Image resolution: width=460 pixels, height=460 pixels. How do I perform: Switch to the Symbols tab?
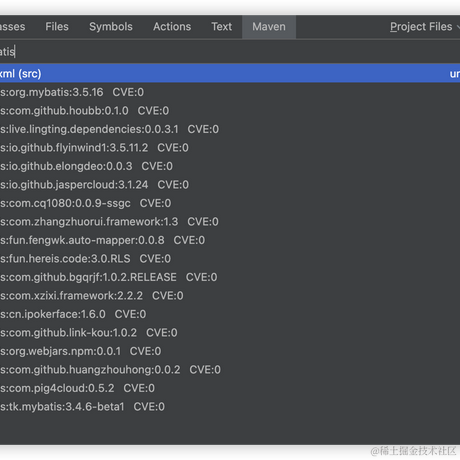[x=111, y=27]
